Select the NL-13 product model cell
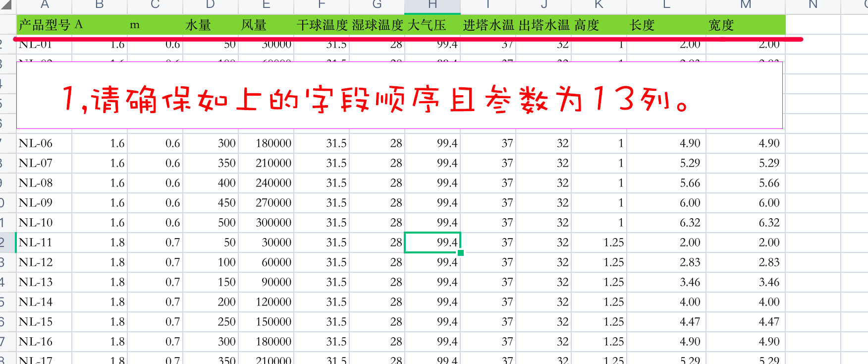 pos(44,282)
